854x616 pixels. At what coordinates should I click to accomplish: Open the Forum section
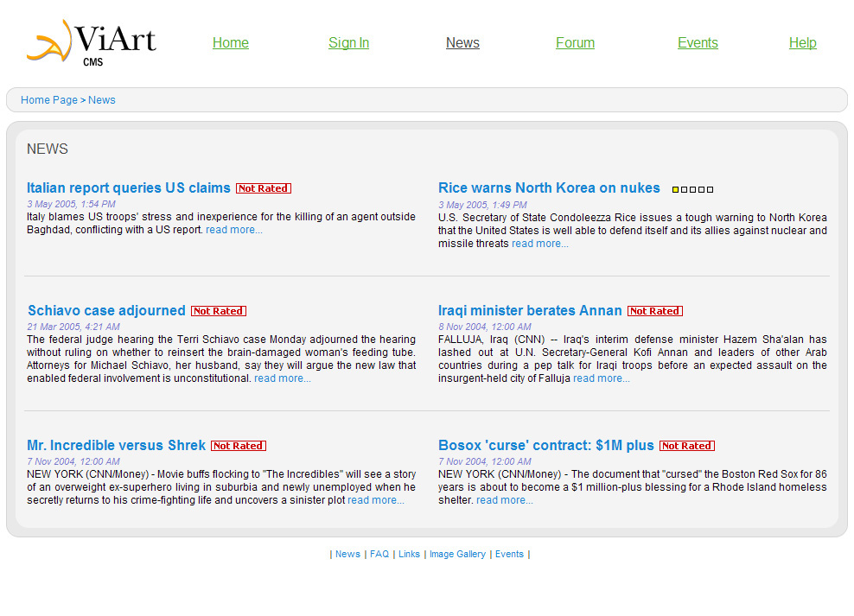[x=575, y=42]
